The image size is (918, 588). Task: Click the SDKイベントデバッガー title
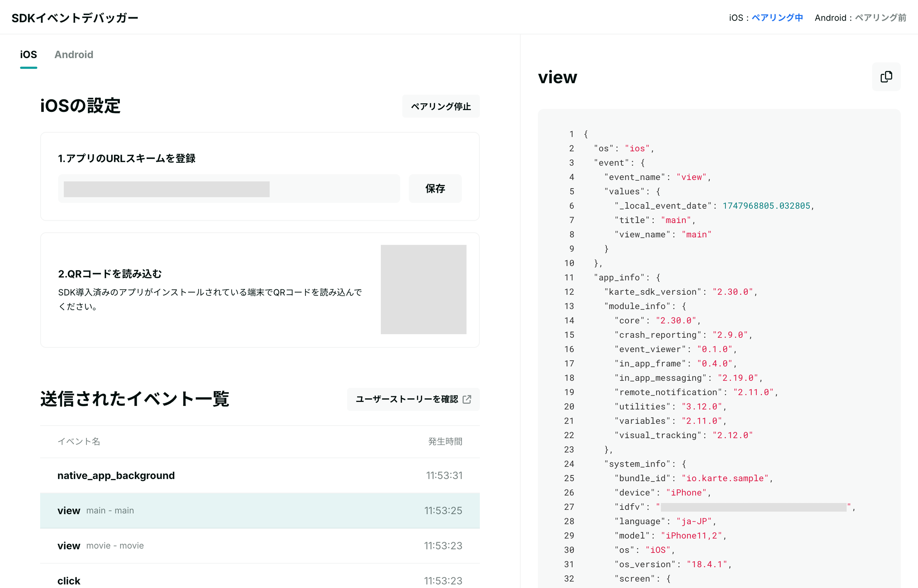coord(75,18)
